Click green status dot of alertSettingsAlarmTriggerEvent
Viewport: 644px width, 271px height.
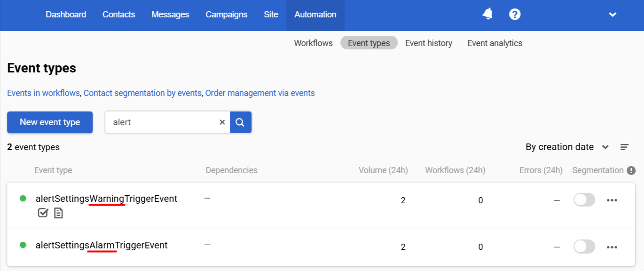click(x=23, y=245)
